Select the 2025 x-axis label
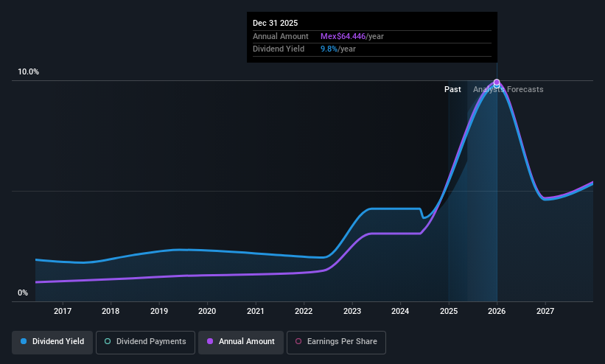605x364 pixels. (449, 311)
